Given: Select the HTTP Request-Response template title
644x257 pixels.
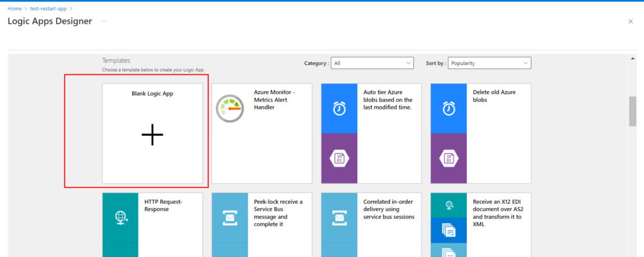Looking at the screenshot, I should (163, 205).
